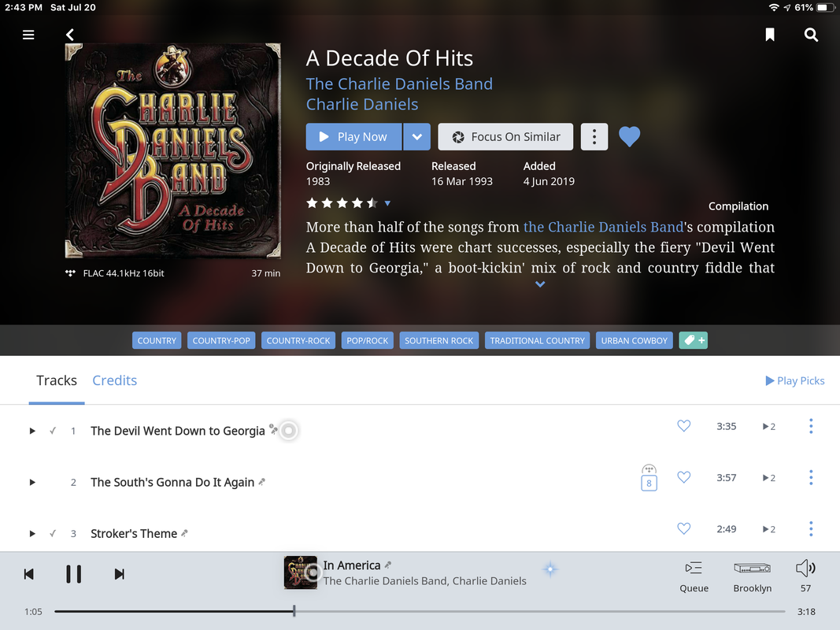Image resolution: width=840 pixels, height=630 pixels.
Task: Select the POP/ROCK genre tag
Action: [x=367, y=341]
